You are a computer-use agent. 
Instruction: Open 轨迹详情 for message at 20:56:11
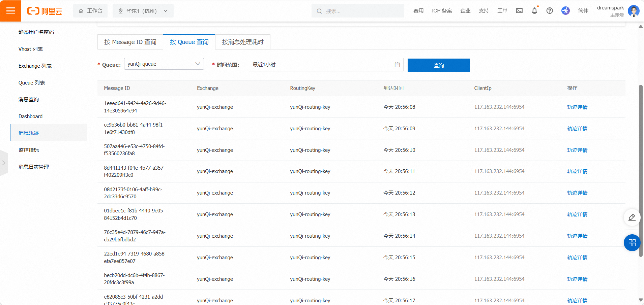tap(577, 171)
